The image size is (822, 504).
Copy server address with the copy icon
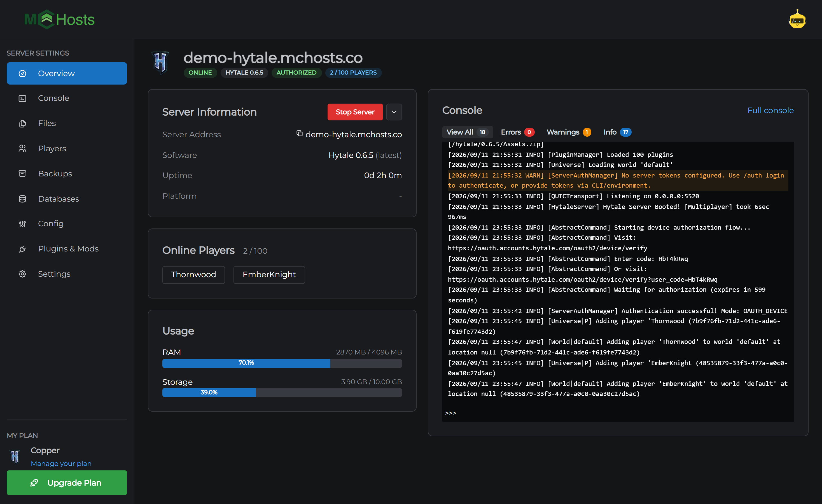pyautogui.click(x=299, y=134)
